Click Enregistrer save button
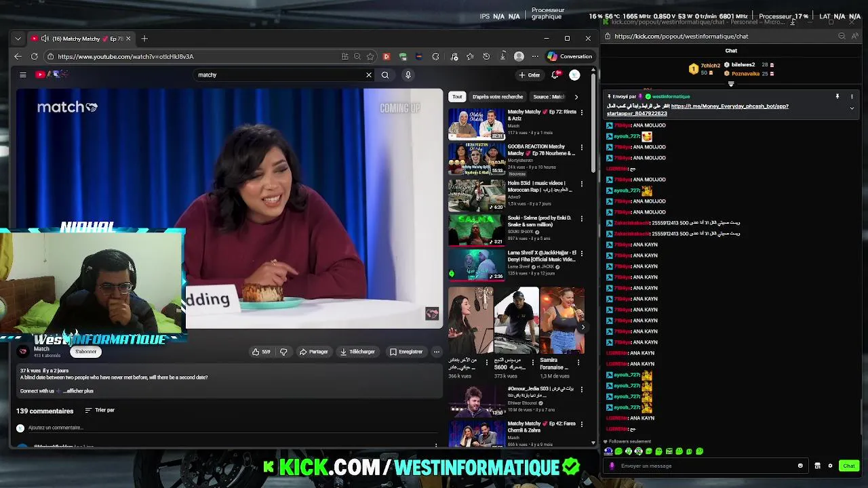Image resolution: width=868 pixels, height=488 pixels. (406, 352)
